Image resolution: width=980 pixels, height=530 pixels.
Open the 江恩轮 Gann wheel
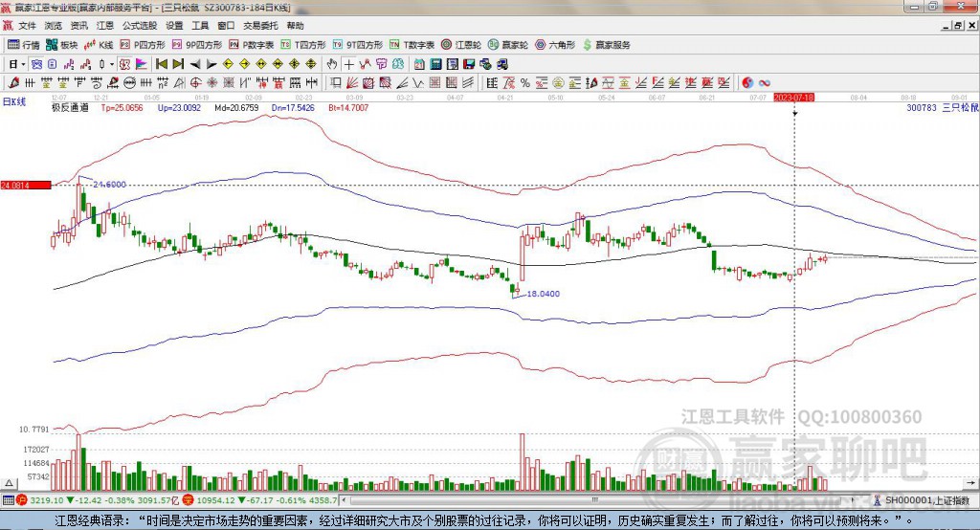461,45
